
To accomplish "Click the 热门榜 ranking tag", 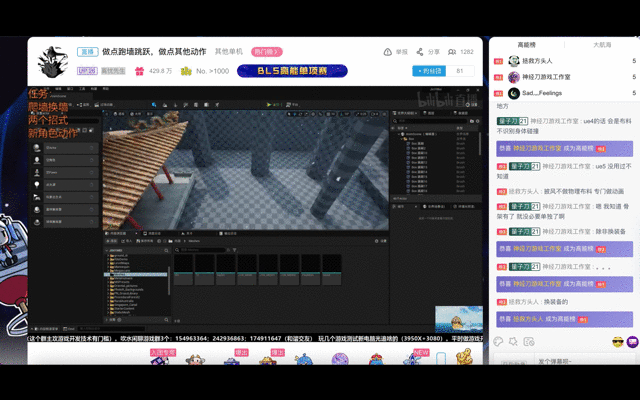I will 266,52.
